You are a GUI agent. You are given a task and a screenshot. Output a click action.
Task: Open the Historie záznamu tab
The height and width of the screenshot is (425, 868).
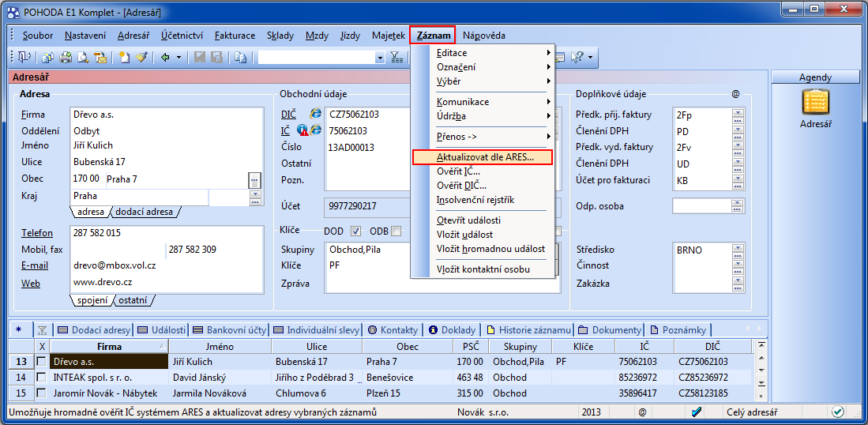528,330
